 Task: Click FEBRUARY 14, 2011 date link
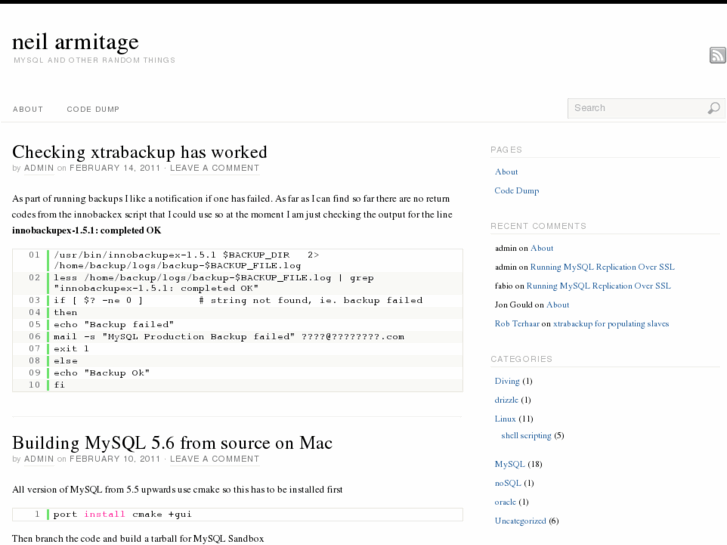pyautogui.click(x=115, y=168)
